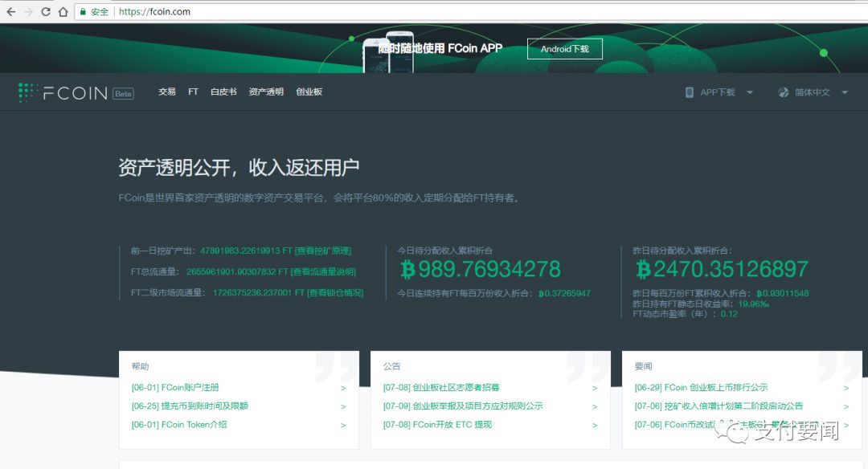Click arrow next to 提充币到账时间及限额 row

pyautogui.click(x=343, y=406)
